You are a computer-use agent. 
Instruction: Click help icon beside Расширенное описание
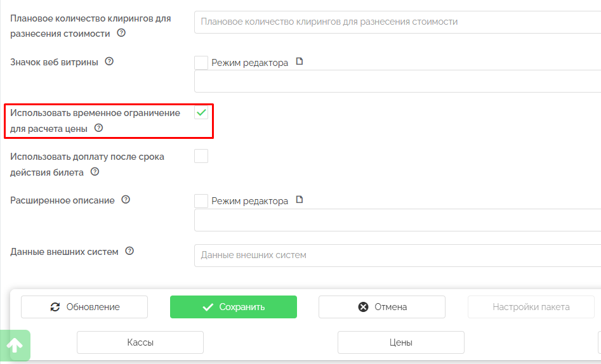126,200
